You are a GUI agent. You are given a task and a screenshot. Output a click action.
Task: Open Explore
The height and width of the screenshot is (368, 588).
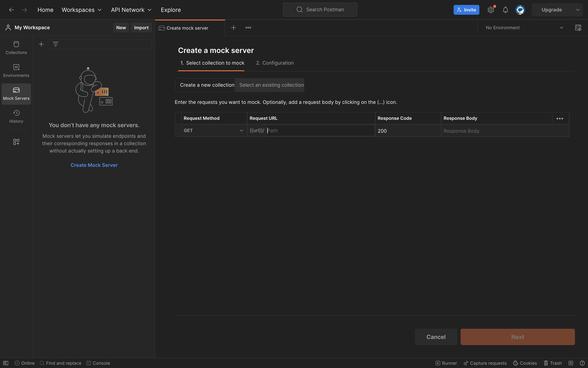[x=171, y=10]
